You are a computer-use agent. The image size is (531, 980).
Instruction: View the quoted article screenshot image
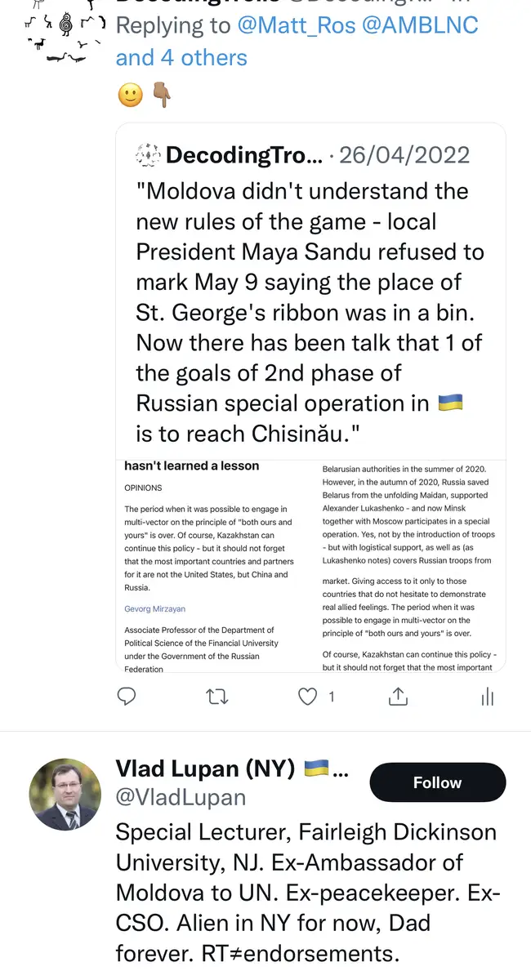pyautogui.click(x=310, y=565)
